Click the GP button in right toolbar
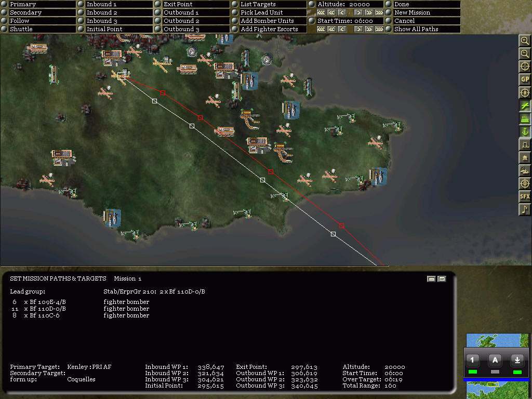The width and height of the screenshot is (532, 399). pos(525,79)
